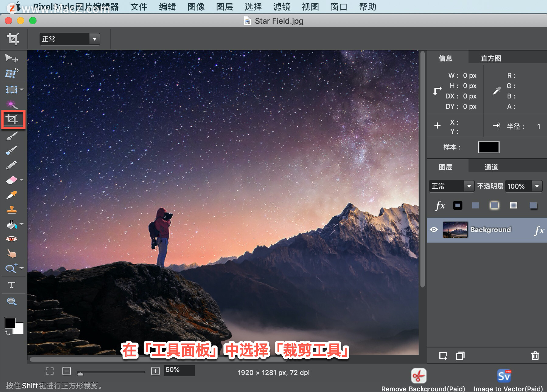
Task: Switch to the 通道 channels tab
Action: 492,167
